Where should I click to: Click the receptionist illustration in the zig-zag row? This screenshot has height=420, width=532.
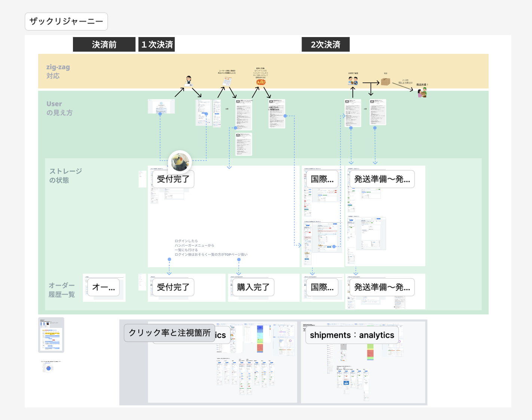coord(189,80)
